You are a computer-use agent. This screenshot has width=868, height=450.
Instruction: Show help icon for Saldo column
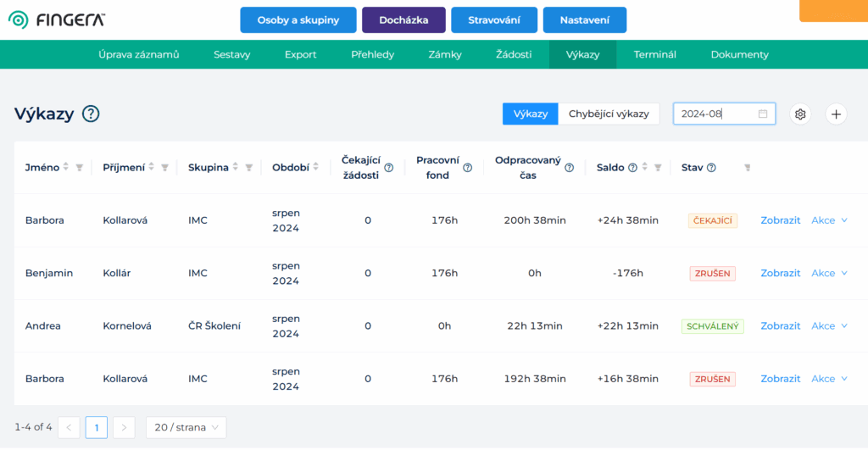pos(632,167)
